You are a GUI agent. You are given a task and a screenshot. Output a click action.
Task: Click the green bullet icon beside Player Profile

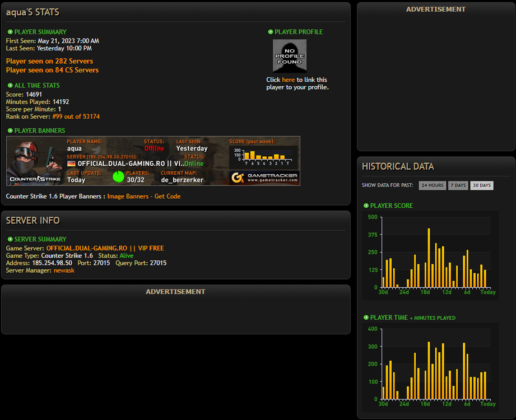(x=271, y=32)
